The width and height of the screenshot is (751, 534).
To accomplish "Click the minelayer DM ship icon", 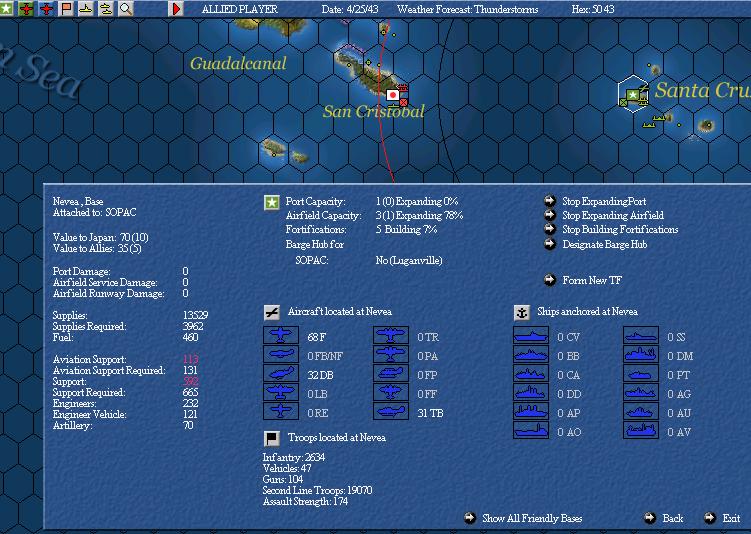I will pyautogui.click(x=641, y=354).
